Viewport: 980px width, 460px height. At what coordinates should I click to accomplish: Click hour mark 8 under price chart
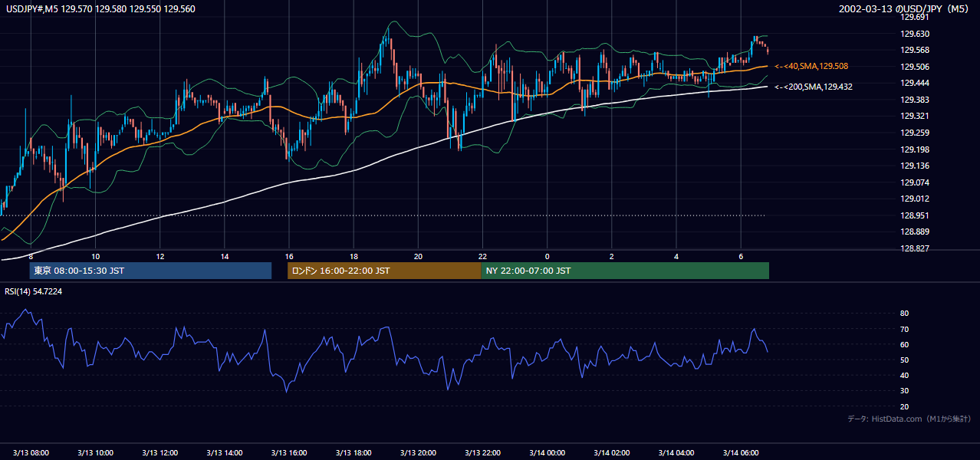point(31,256)
